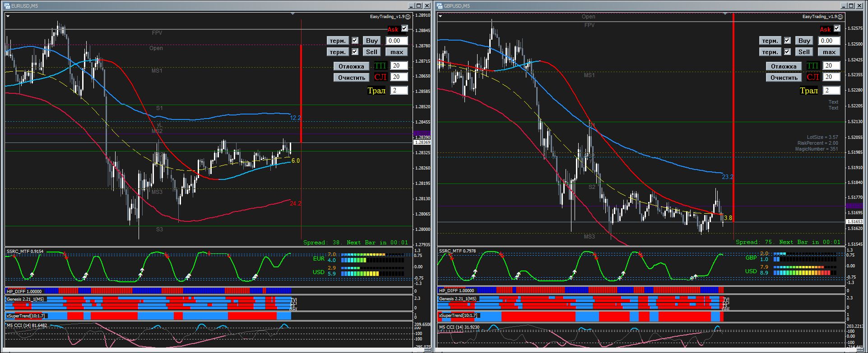Image resolution: width=868 pixels, height=353 pixels.
Task: Toggle the checkbox beside Buy on GBPUSD
Action: (787, 41)
